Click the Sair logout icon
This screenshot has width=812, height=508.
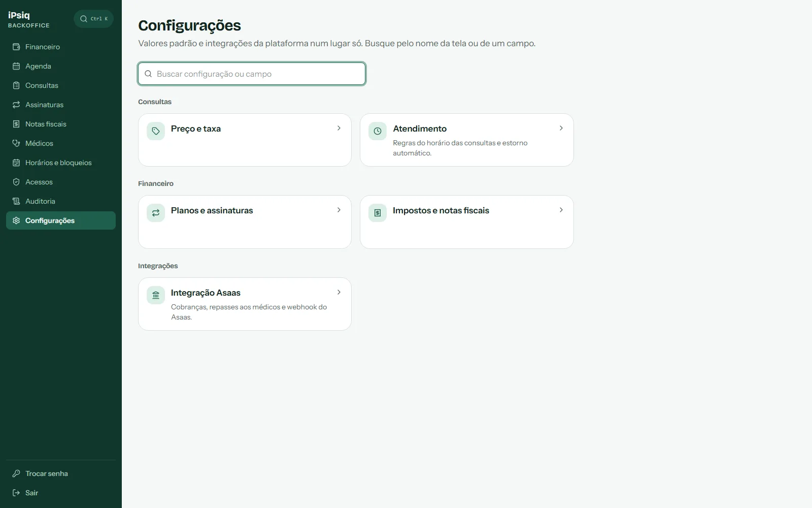click(x=16, y=493)
